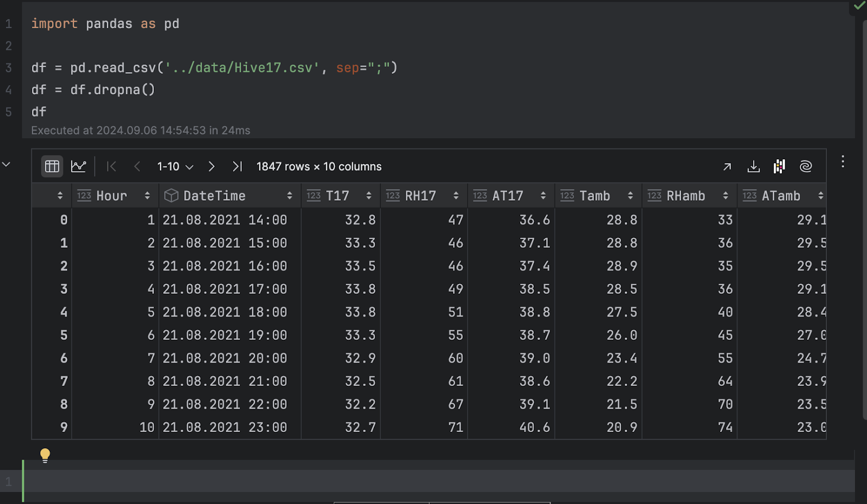This screenshot has width=867, height=504.
Task: Click the RHamb column numeric type icon
Action: tap(655, 196)
